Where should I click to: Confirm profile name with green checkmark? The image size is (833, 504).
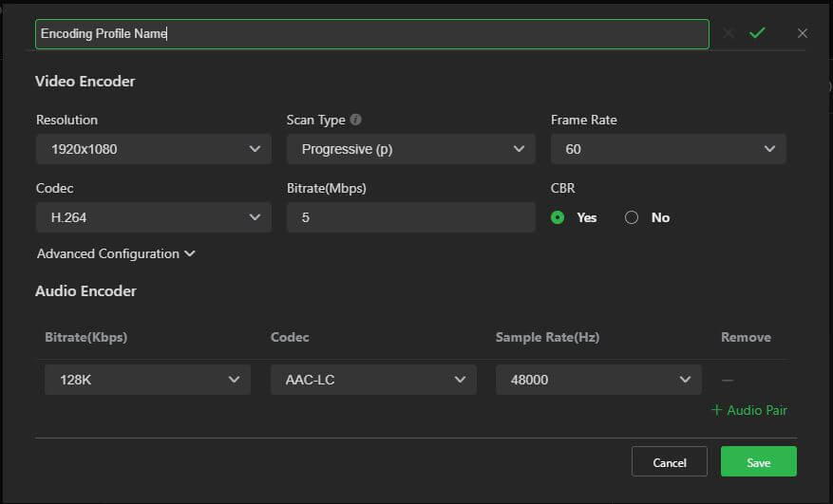757,33
